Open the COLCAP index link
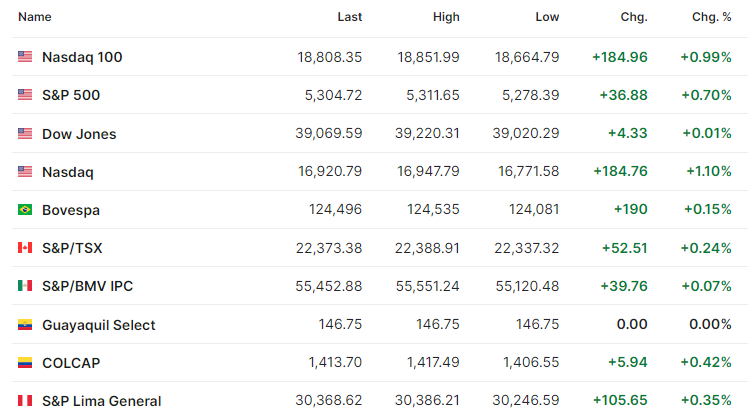 click(x=71, y=363)
